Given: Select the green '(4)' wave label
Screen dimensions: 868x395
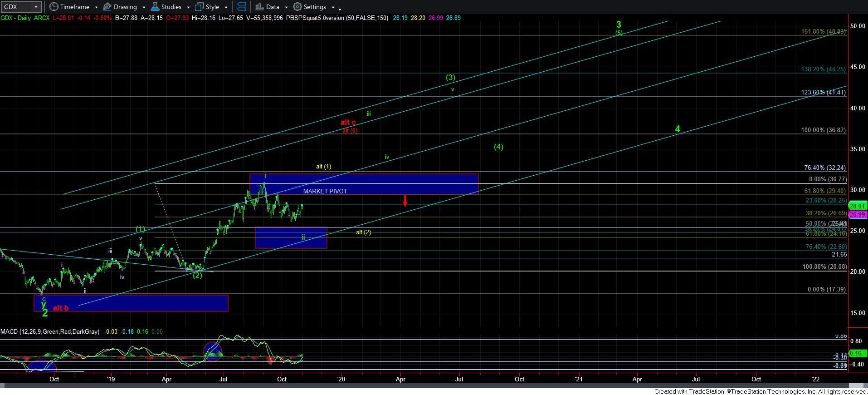Looking at the screenshot, I should (498, 147).
